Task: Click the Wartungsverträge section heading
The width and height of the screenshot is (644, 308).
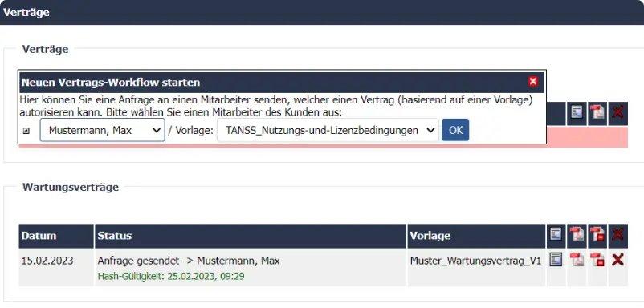Action: [x=71, y=188]
